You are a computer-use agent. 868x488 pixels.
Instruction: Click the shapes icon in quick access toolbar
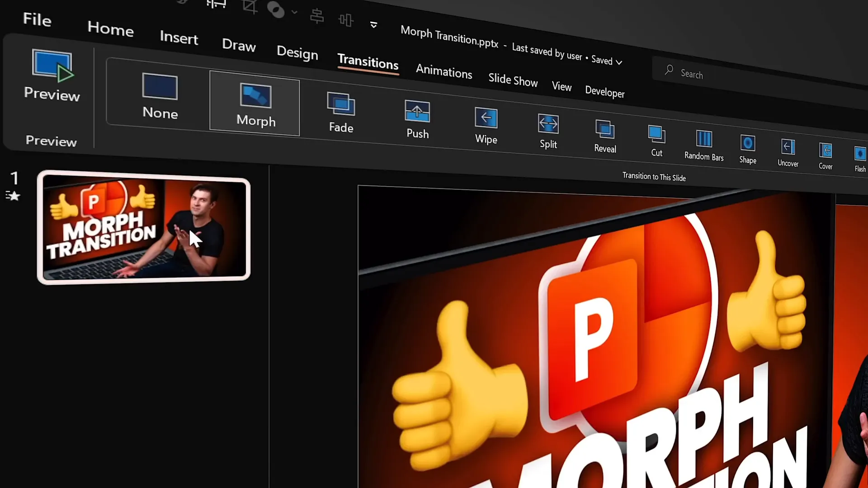click(275, 9)
